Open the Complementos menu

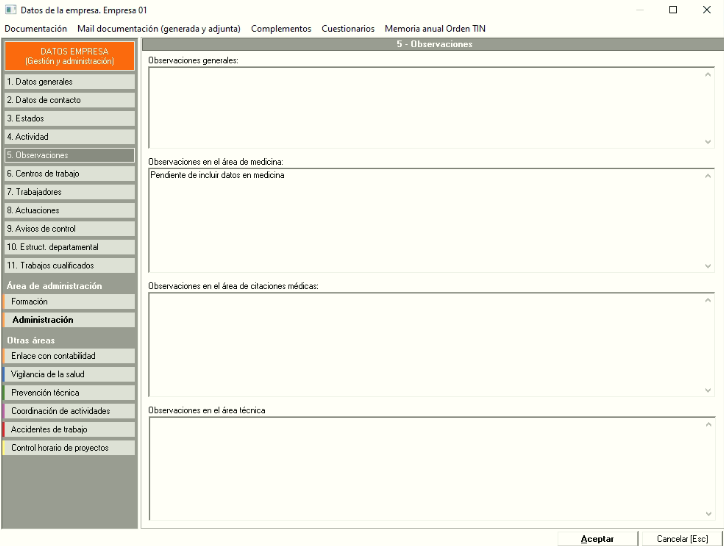pyautogui.click(x=281, y=29)
